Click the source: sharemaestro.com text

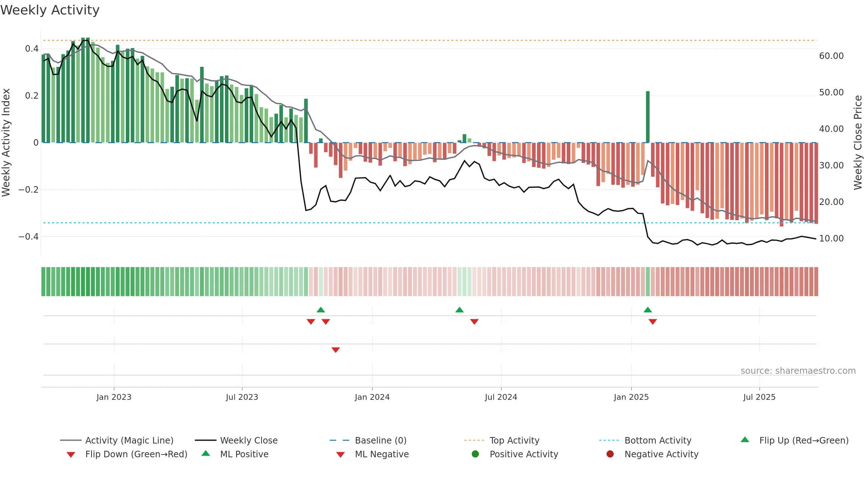pos(798,371)
